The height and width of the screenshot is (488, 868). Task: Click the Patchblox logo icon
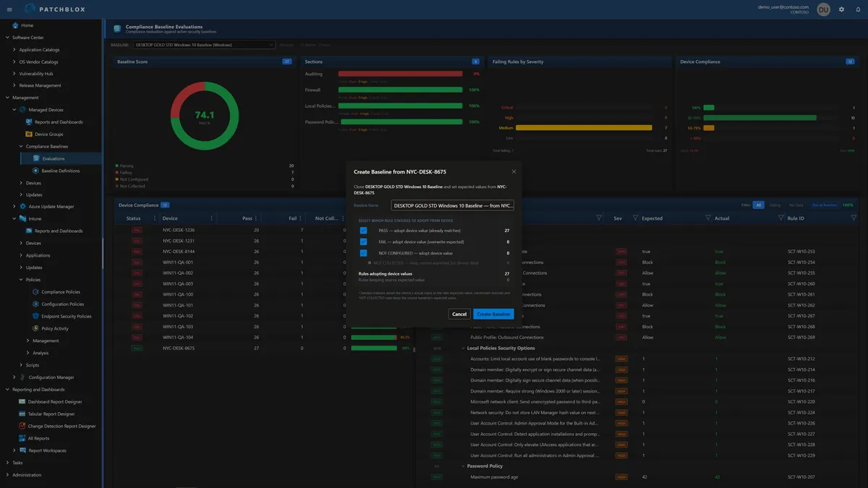coord(30,9)
